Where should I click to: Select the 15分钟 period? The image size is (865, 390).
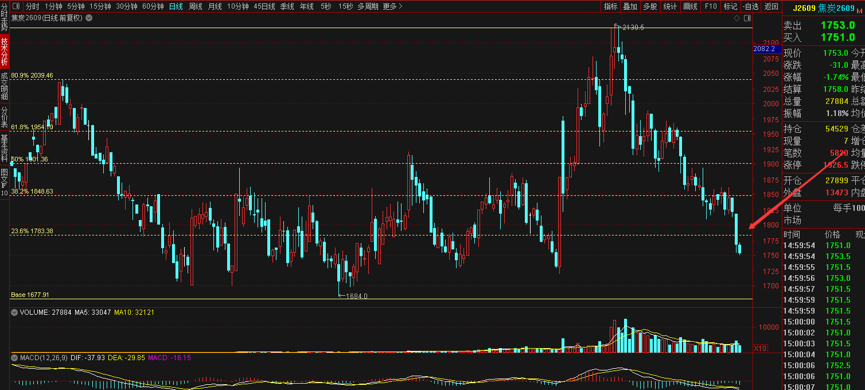100,7
